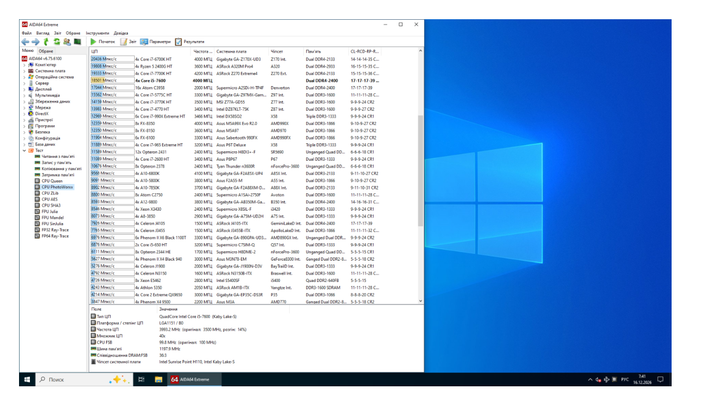Click the Звіт toolbar button
Viewport: 720px width, 405px height.
[129, 42]
